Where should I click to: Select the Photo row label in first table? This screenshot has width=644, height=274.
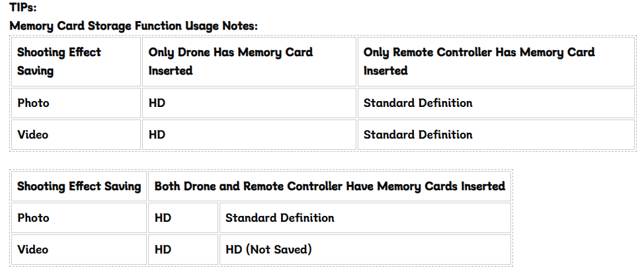click(x=33, y=103)
